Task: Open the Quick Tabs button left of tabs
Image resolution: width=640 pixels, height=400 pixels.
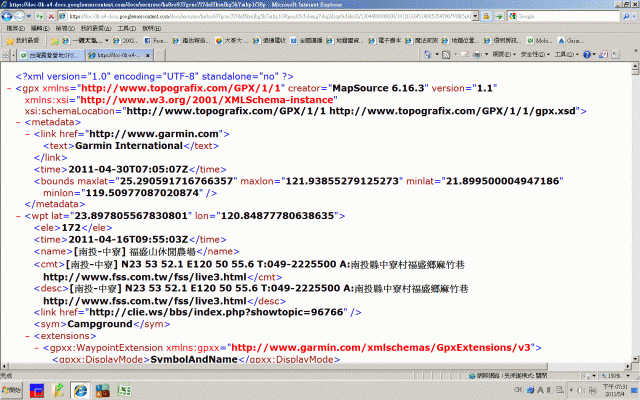Action: tap(6, 55)
